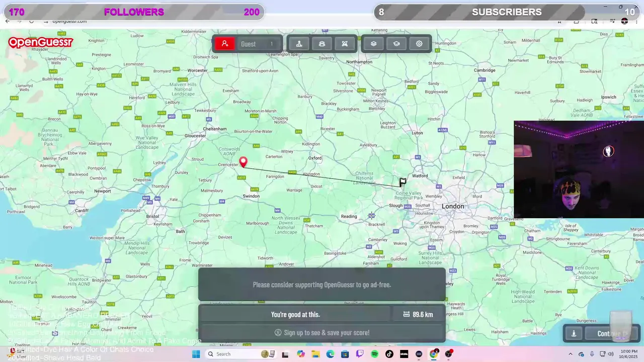The height and width of the screenshot is (362, 644).
Task: Open Spotify from the taskbar
Action: click(x=374, y=354)
